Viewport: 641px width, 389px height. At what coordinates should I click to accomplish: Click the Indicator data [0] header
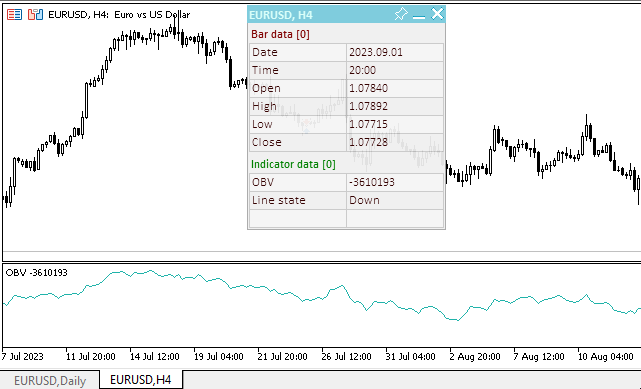[x=293, y=164]
